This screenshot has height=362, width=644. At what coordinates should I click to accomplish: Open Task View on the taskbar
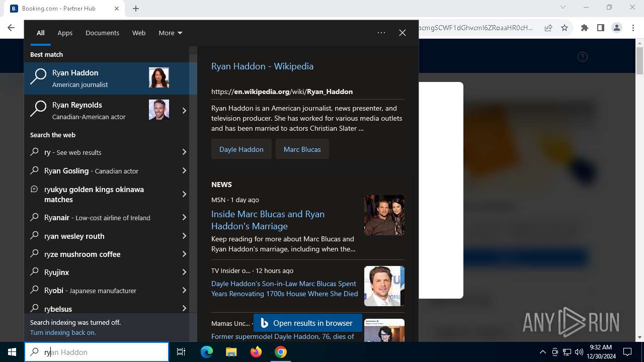pyautogui.click(x=181, y=352)
